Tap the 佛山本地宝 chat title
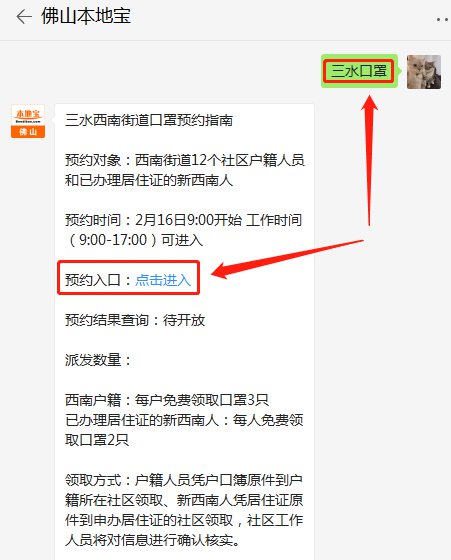The height and width of the screenshot is (560, 451). (86, 16)
